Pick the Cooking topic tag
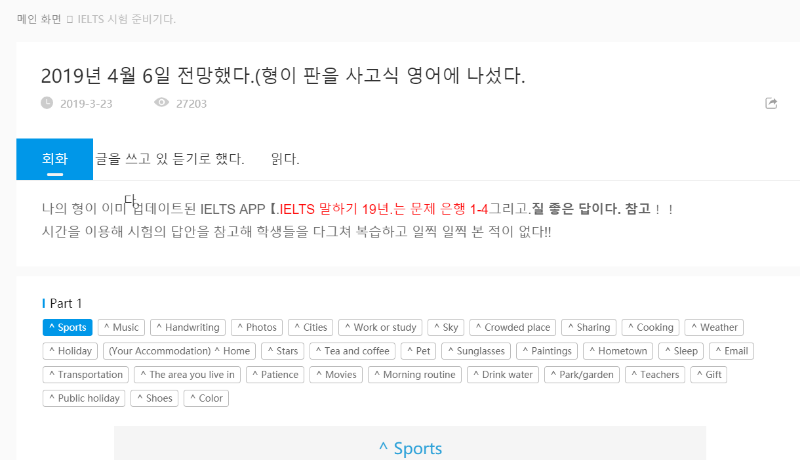 (x=651, y=327)
